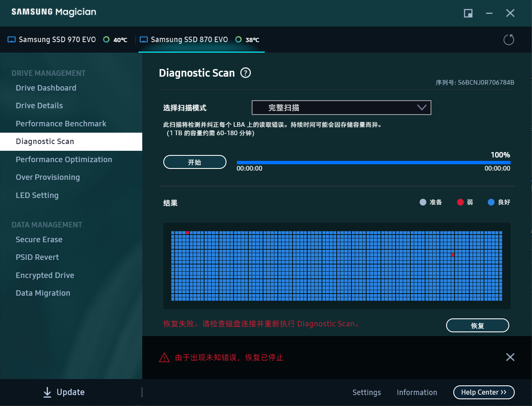532x406 pixels.
Task: Click the 由于出现未知错误 banner text
Action: (229, 358)
